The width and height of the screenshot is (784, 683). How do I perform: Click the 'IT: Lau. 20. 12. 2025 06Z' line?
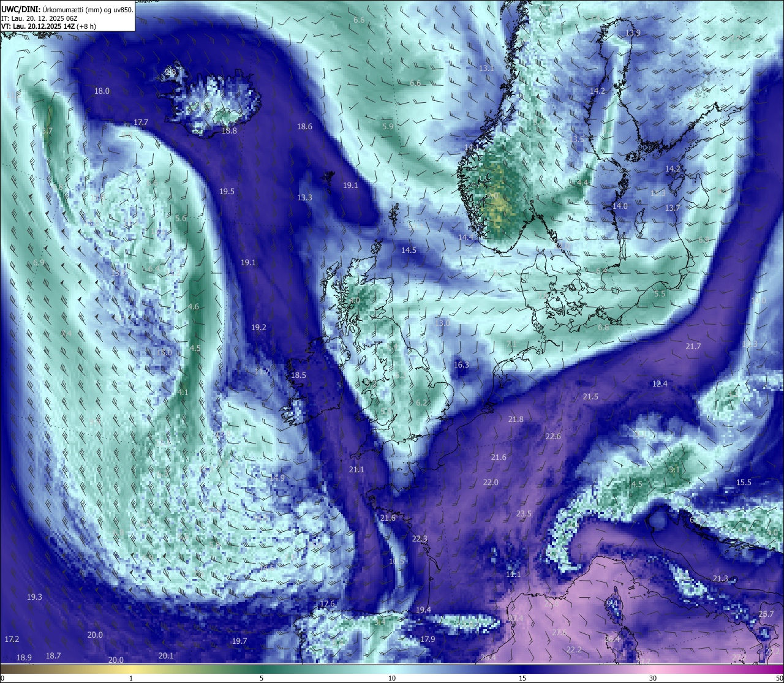tap(39, 19)
